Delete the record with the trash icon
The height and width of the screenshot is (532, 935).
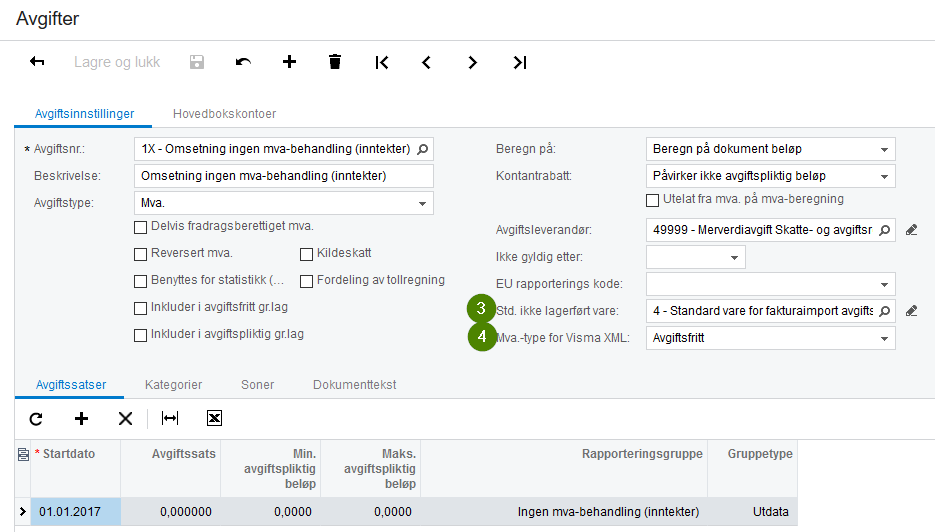click(x=335, y=61)
